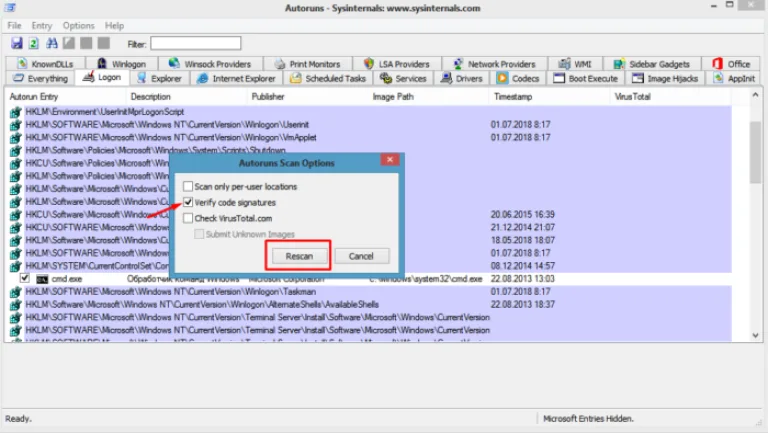
Task: Click into the Filter text field
Action: pyautogui.click(x=195, y=44)
